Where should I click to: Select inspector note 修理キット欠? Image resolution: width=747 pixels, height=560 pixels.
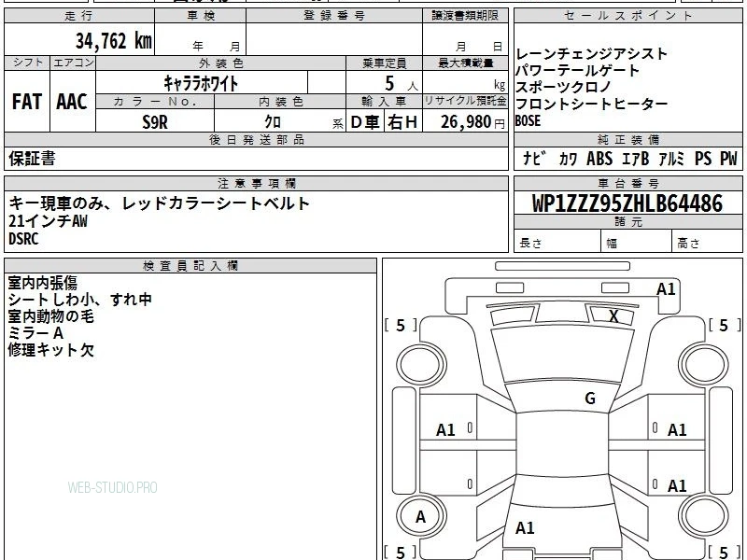click(51, 350)
